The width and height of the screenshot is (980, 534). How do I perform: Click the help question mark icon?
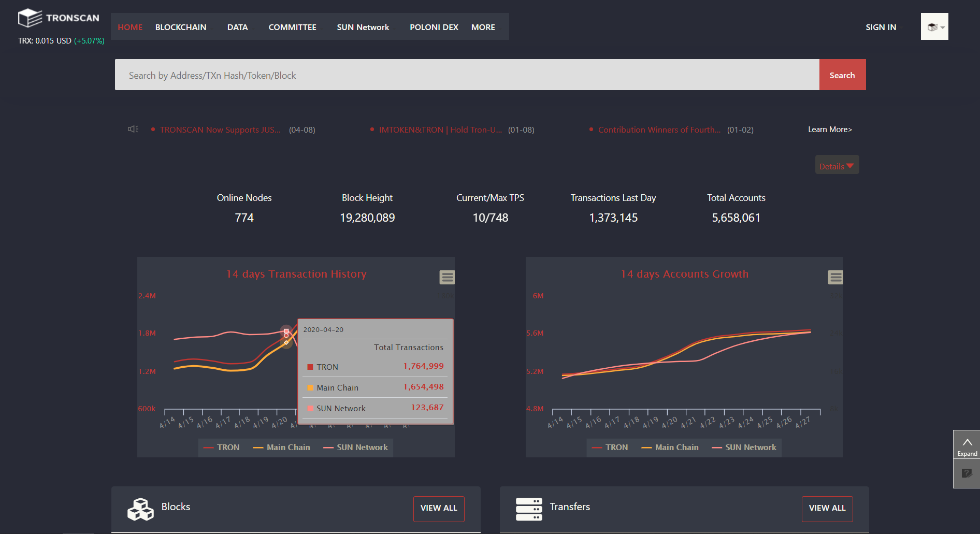[967, 473]
